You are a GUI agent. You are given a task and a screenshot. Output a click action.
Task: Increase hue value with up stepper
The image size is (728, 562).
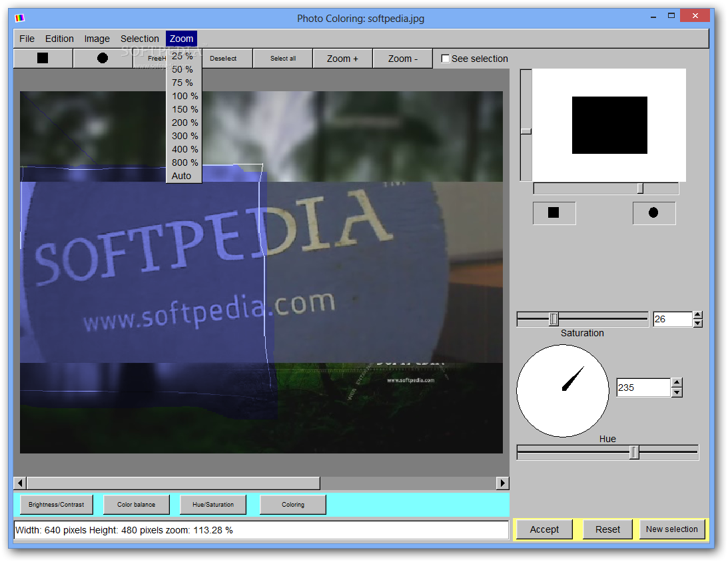[677, 383]
